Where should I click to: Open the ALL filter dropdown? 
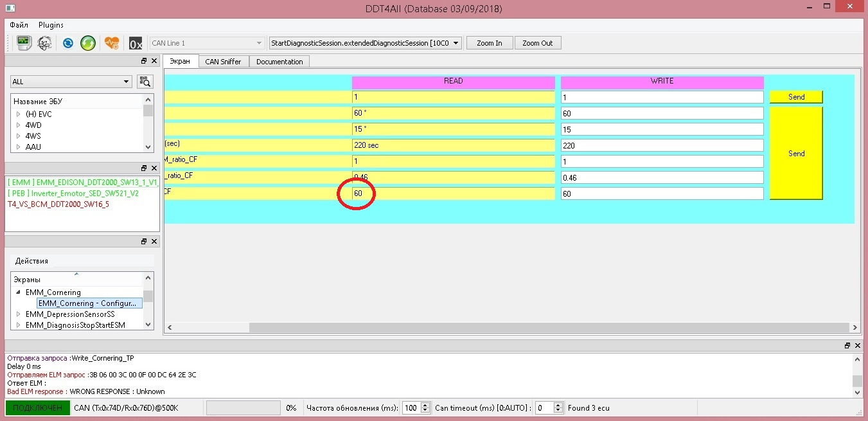(71, 82)
